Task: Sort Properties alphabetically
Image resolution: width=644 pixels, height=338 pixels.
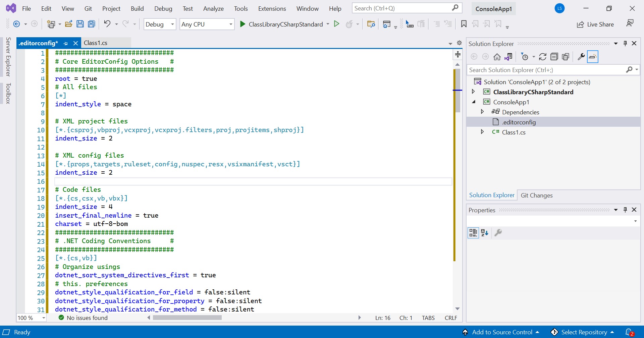Action: pos(485,232)
